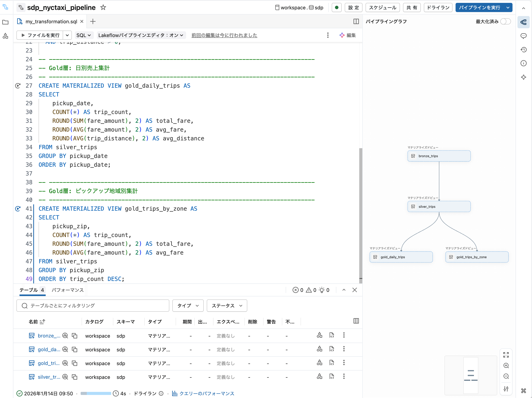This screenshot has width=532, height=398.
Task: Open クエリーのパフォーマンス link
Action: click(206, 393)
